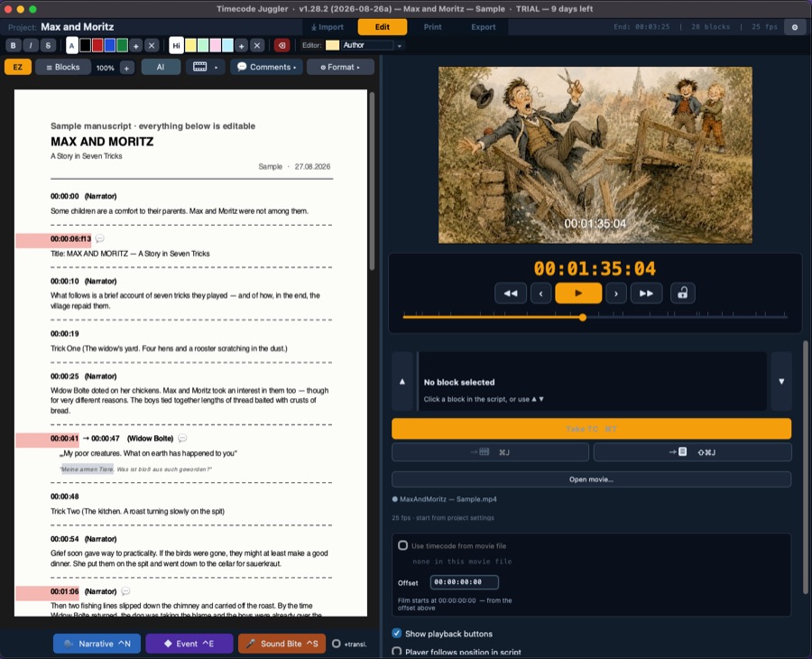Pick the pink highlight swatch

coord(216,46)
